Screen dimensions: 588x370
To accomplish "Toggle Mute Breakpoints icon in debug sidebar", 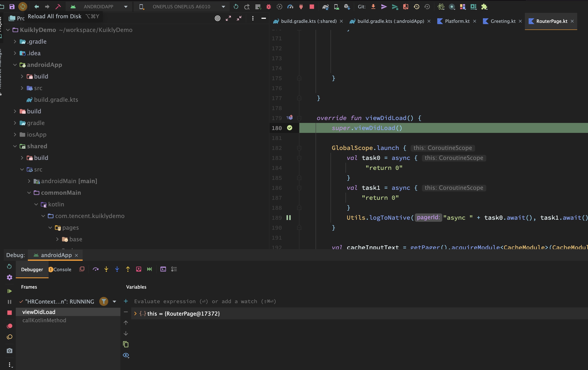I will pyautogui.click(x=10, y=337).
